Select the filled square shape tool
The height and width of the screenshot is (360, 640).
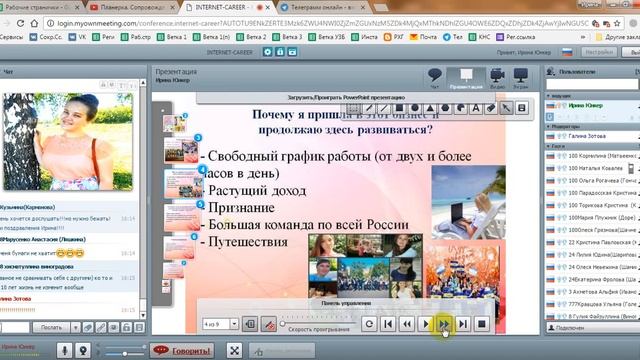click(x=400, y=108)
